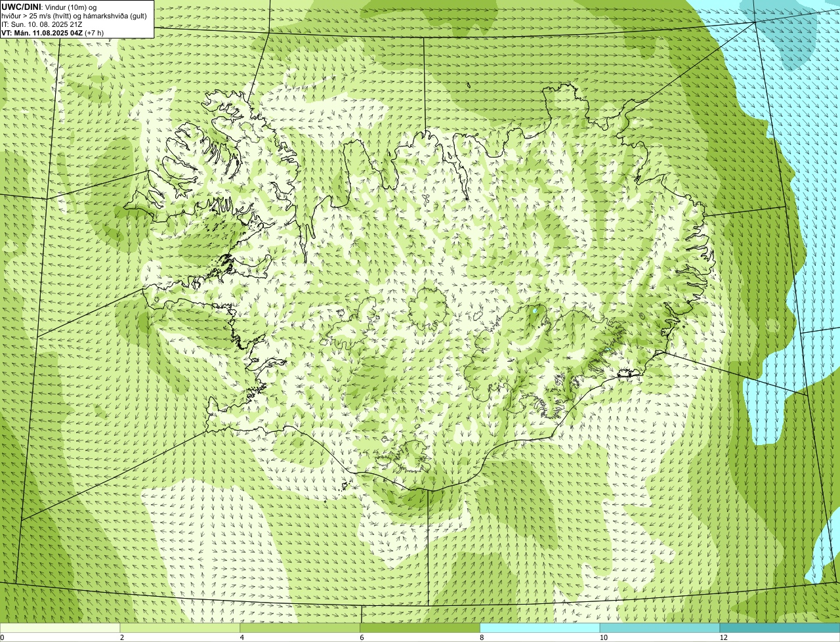The image size is (840, 642).
Task: Click the '10' label on the color scale
Action: 602,637
